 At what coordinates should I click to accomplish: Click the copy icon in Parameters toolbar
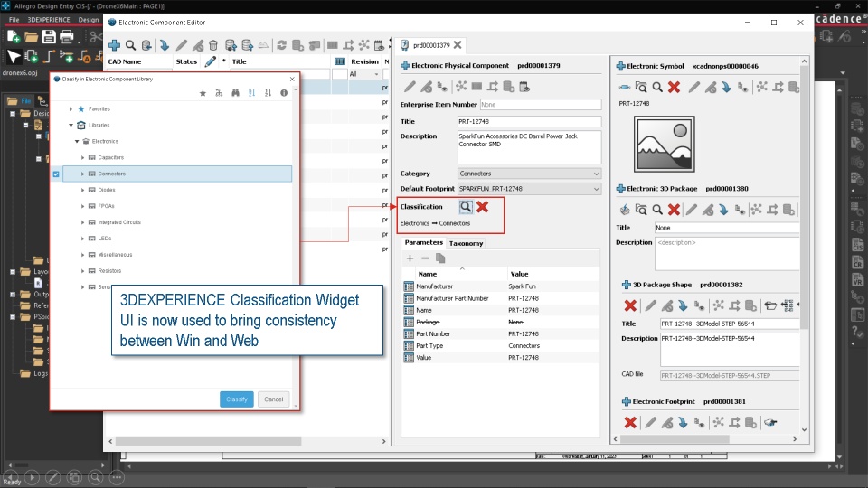(x=440, y=258)
